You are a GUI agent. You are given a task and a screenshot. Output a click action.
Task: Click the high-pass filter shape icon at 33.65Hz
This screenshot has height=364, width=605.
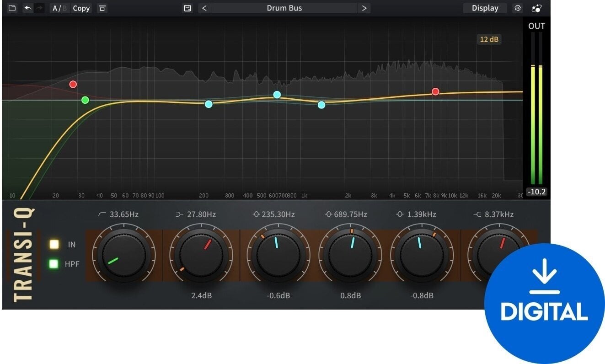pyautogui.click(x=102, y=214)
